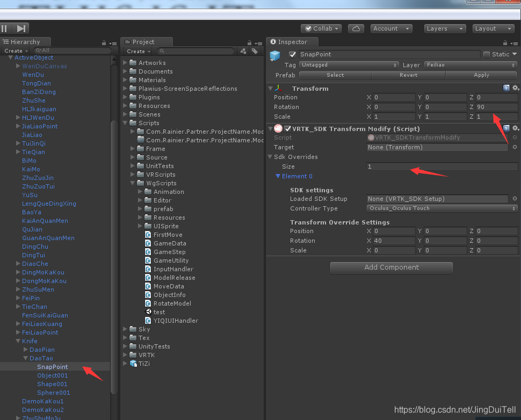Click the Hierarchy panel lock icon
The image size is (521, 420).
tap(104, 43)
